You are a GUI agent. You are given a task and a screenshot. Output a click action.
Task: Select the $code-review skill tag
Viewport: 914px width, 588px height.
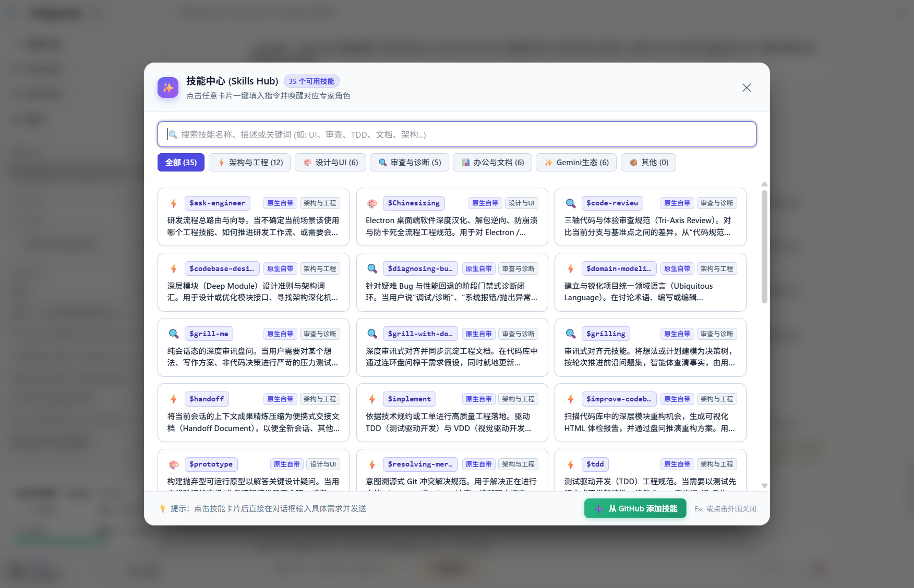[x=612, y=203]
